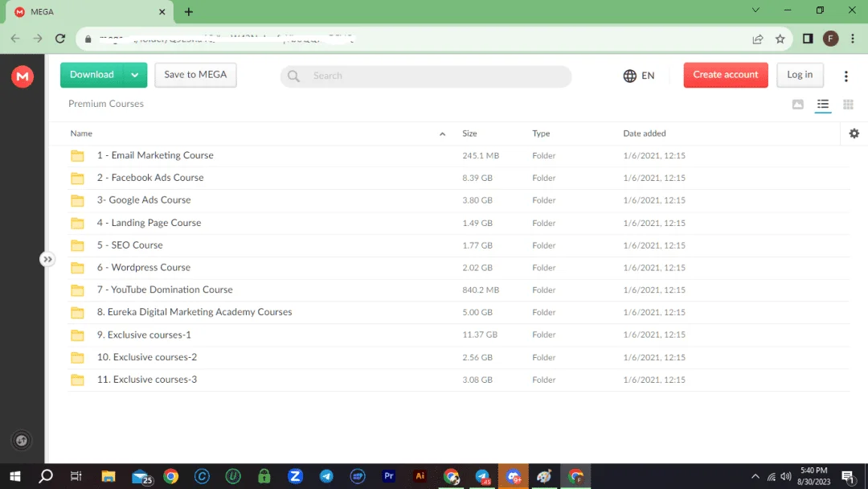Open folder 10. Exclusive courses-2
868x489 pixels.
point(147,357)
